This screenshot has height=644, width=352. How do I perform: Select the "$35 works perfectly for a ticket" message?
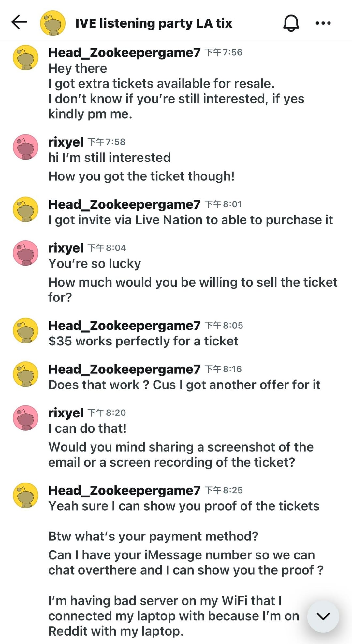(143, 341)
